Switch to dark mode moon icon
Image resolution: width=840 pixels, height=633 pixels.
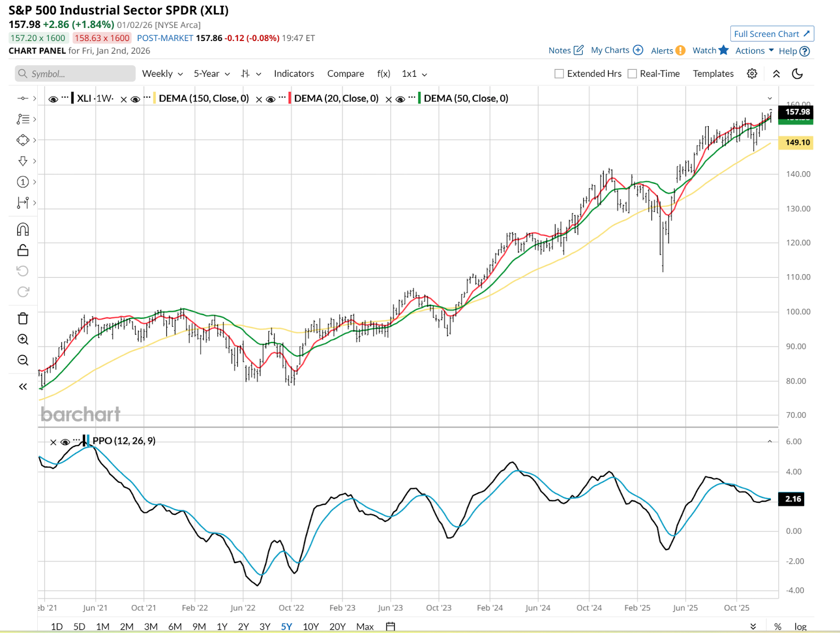click(797, 74)
